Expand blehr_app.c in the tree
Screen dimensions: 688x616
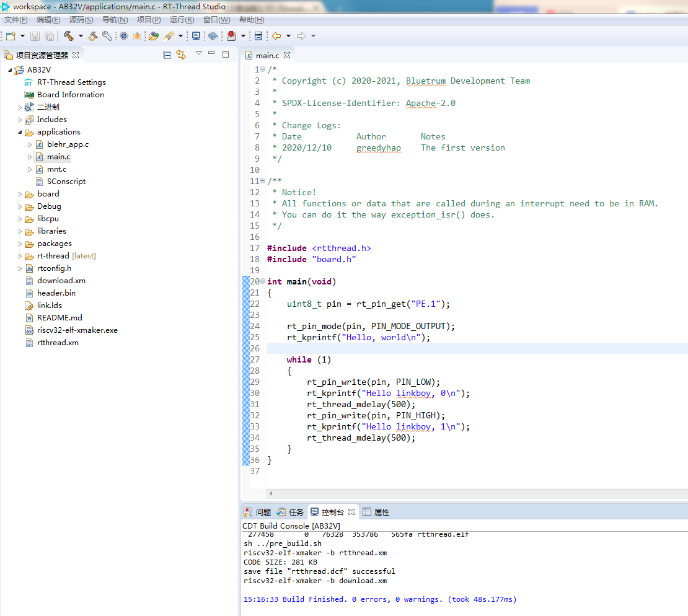(30, 144)
